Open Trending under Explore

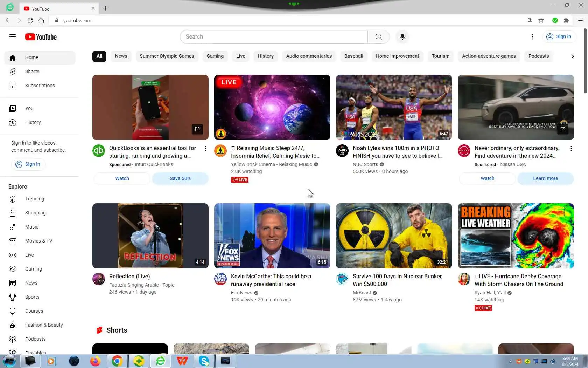tap(40, 199)
